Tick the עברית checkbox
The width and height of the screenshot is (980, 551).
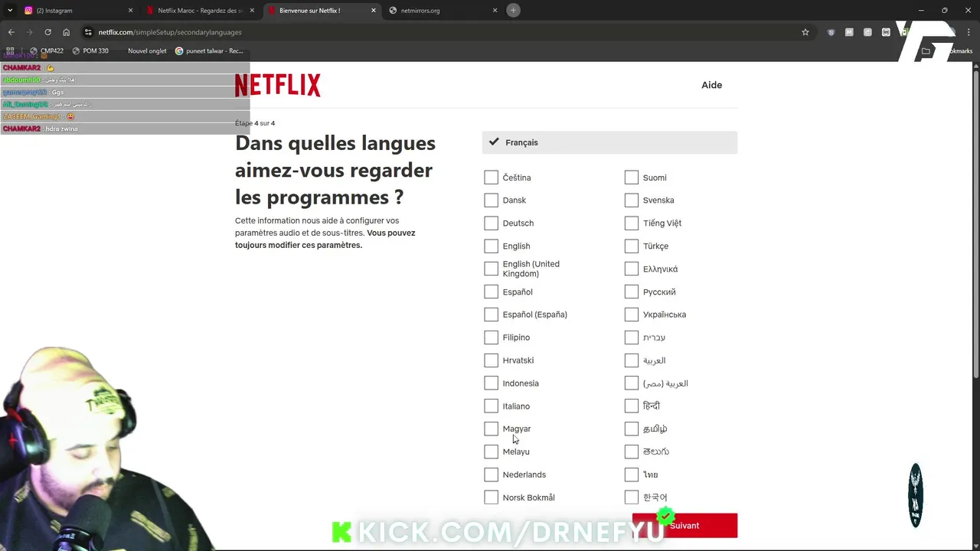tap(631, 337)
